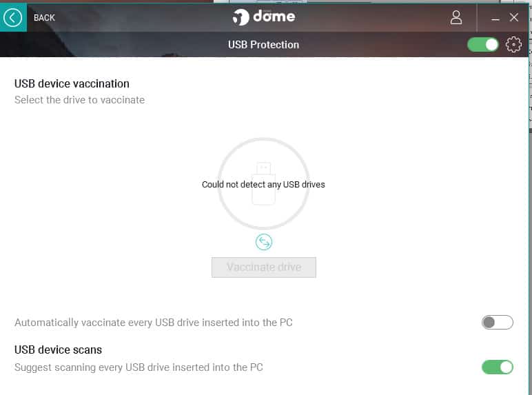Viewport: 532px width, 395px height.
Task: Click the Panda Dome logo
Action: [264, 17]
